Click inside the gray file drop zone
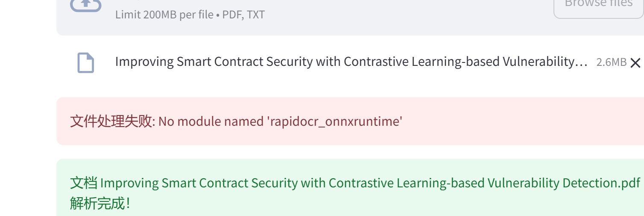Image resolution: width=644 pixels, height=216 pixels. point(342,24)
